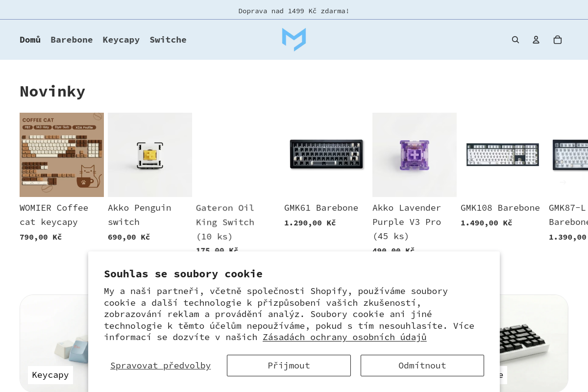Accept cookies with Přijmout button
The image size is (588, 392).
click(289, 366)
